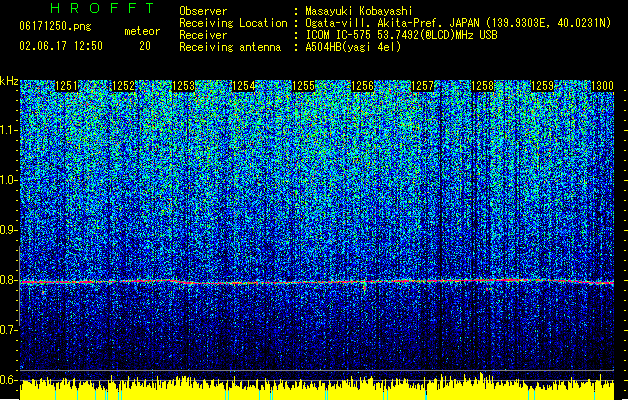Click the 1254 time marker
629x400 pixels.
click(x=243, y=86)
